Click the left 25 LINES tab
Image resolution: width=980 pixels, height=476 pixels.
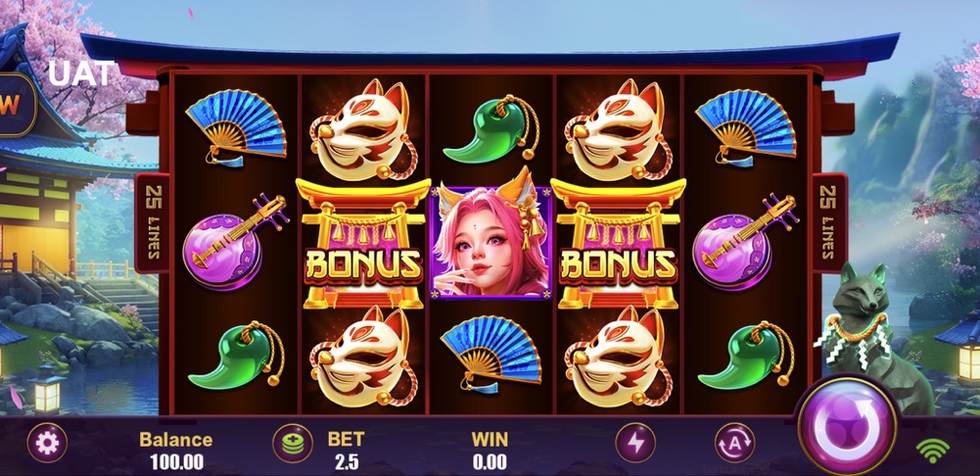pyautogui.click(x=153, y=222)
